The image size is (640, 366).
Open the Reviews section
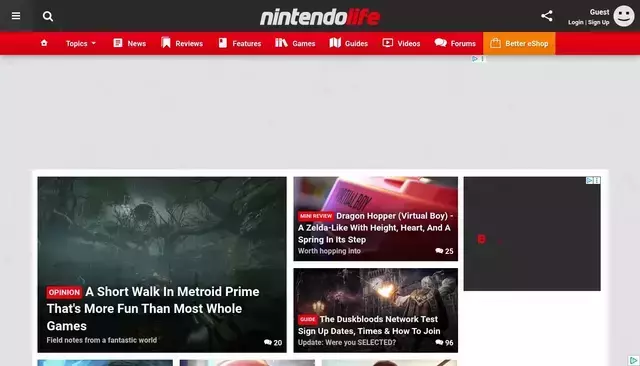click(x=182, y=43)
